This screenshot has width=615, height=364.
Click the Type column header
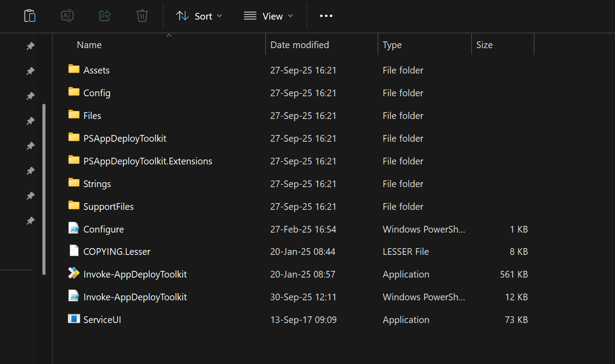click(392, 45)
